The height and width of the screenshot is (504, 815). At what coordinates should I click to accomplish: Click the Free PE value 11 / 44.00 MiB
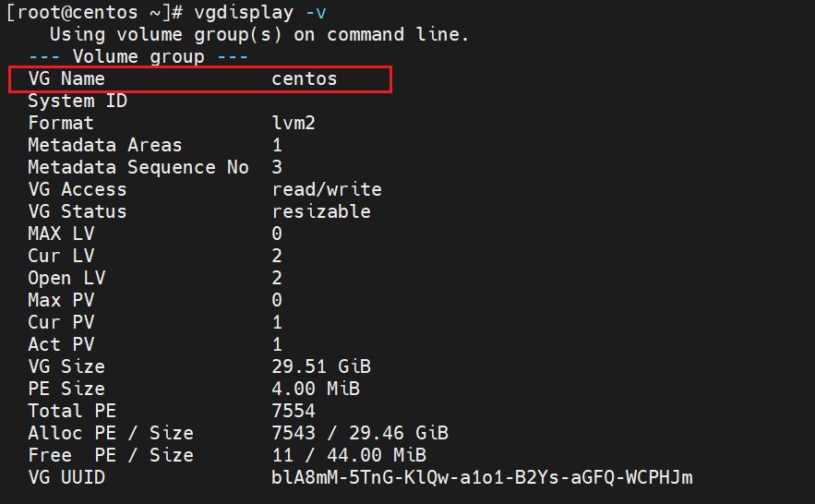coord(349,455)
